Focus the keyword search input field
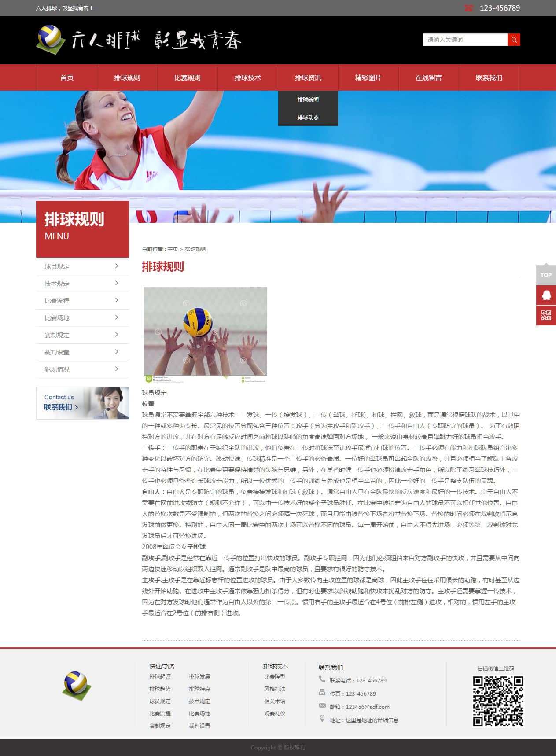This screenshot has height=756, width=556. 465,40
